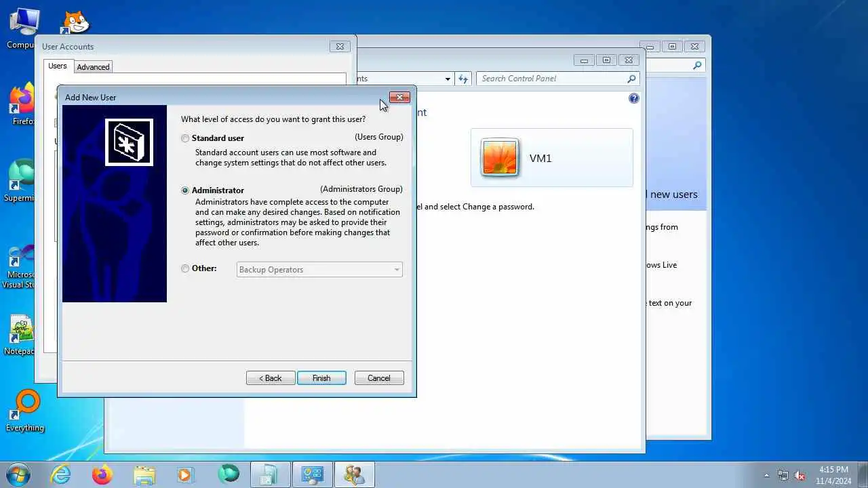The image size is (868, 488).
Task: Click the muted volume tray icon
Action: point(800,475)
